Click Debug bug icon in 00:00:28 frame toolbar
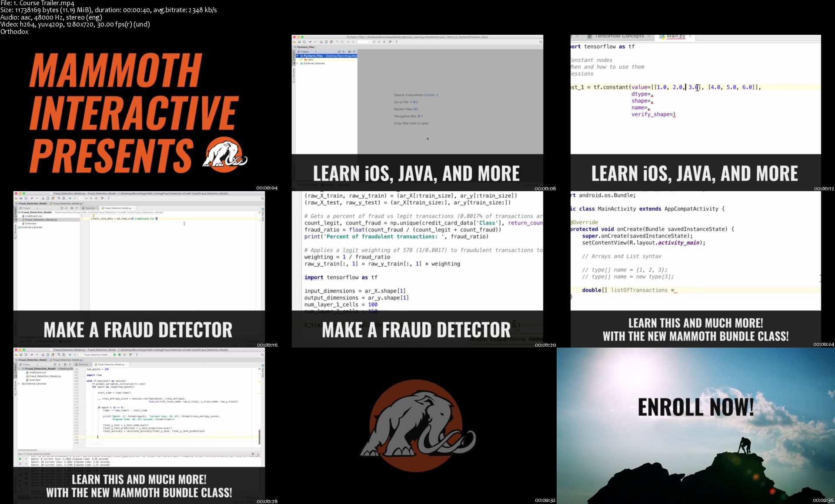Viewport: 835px width, 504px height. click(120, 355)
